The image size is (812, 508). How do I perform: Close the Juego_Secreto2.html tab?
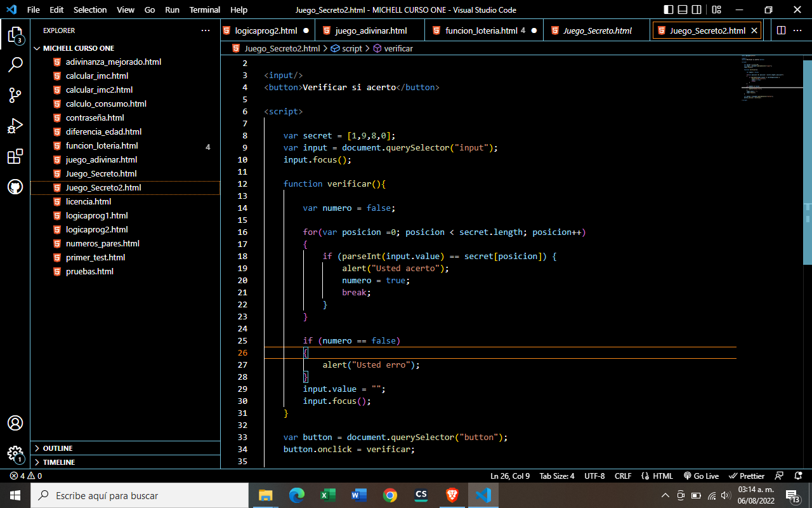click(754, 30)
